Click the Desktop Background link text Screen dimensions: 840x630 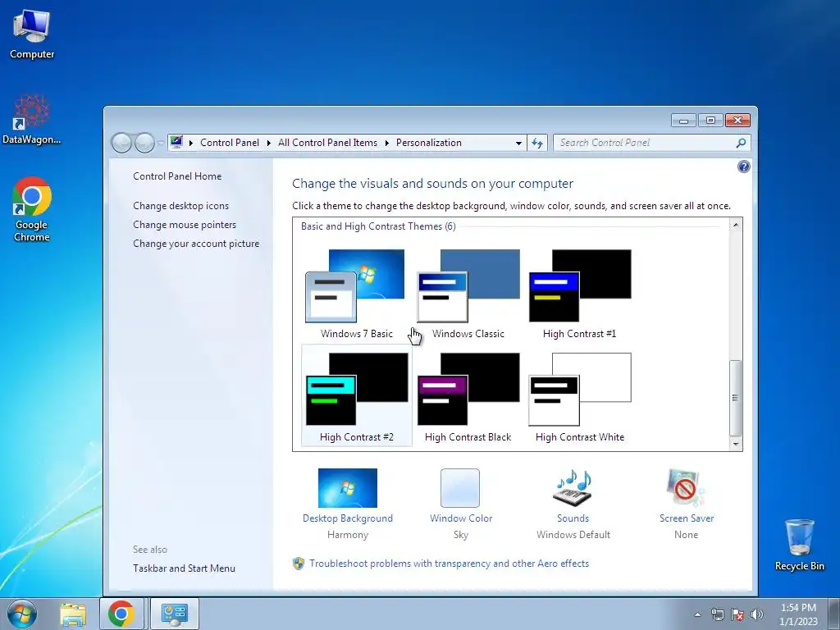[x=348, y=518]
